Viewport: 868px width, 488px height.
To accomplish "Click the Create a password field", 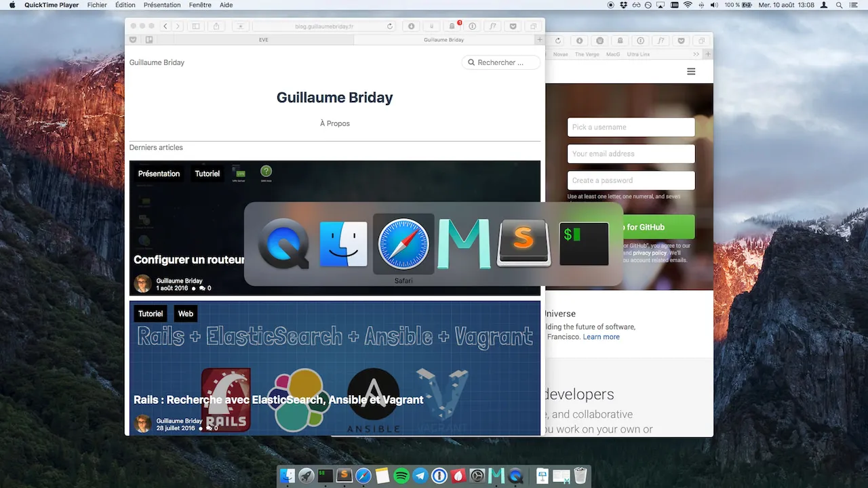I will tap(631, 180).
